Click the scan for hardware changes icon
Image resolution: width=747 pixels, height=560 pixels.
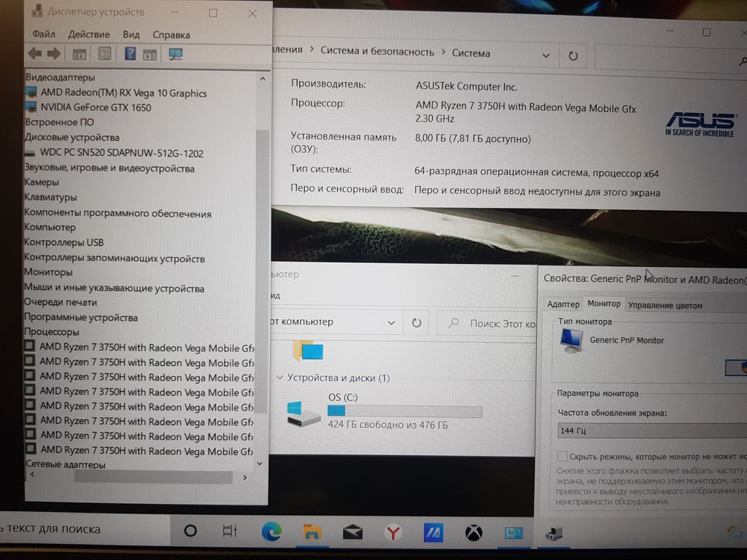pos(176,54)
